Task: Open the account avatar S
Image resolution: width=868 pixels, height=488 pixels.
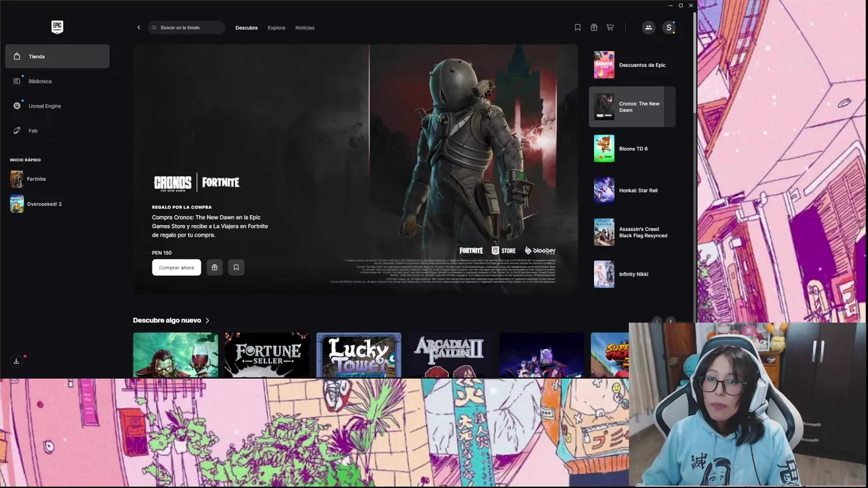Action: [669, 28]
